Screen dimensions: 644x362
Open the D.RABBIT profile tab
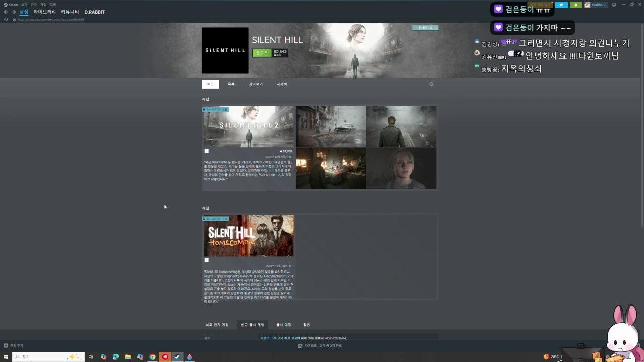point(95,12)
